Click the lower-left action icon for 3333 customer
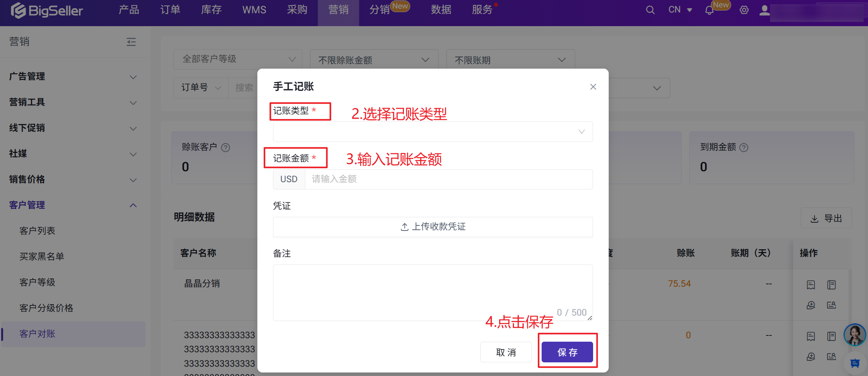This screenshot has height=376, width=868. pyautogui.click(x=811, y=356)
